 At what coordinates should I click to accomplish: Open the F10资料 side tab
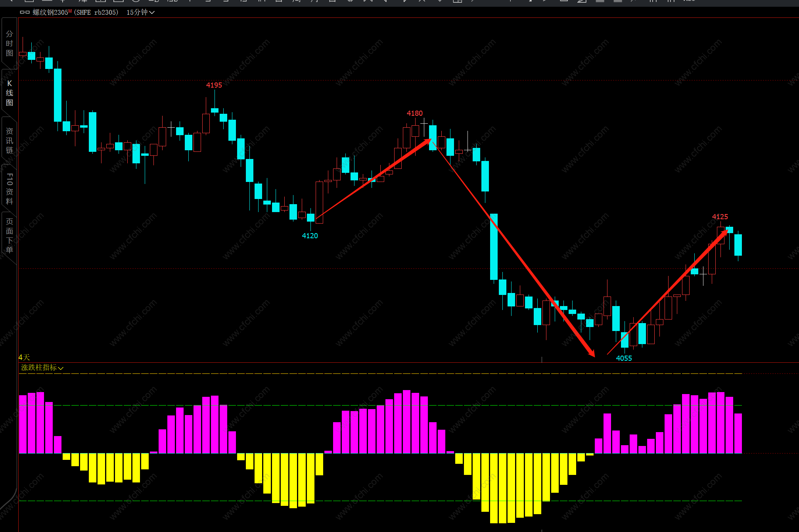10,188
